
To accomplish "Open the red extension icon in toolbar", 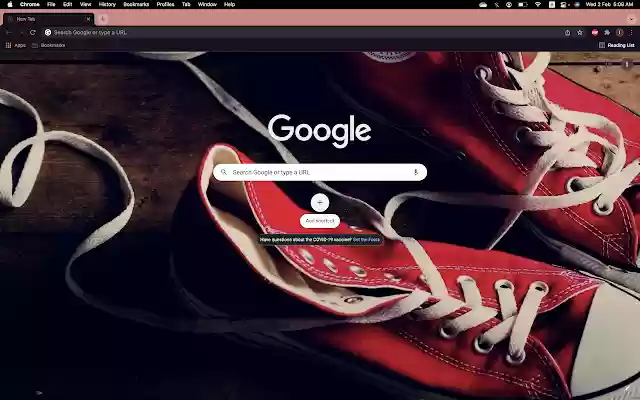I will [595, 33].
